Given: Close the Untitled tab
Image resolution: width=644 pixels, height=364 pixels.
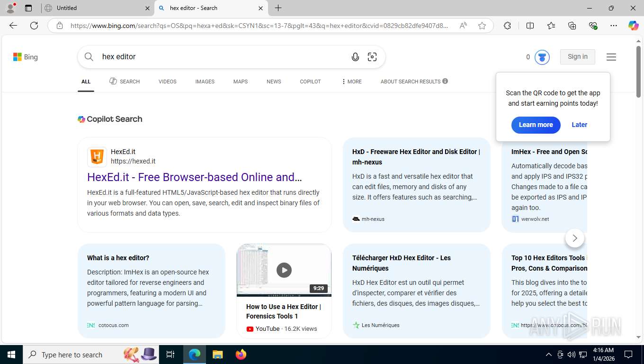Looking at the screenshot, I should [147, 8].
